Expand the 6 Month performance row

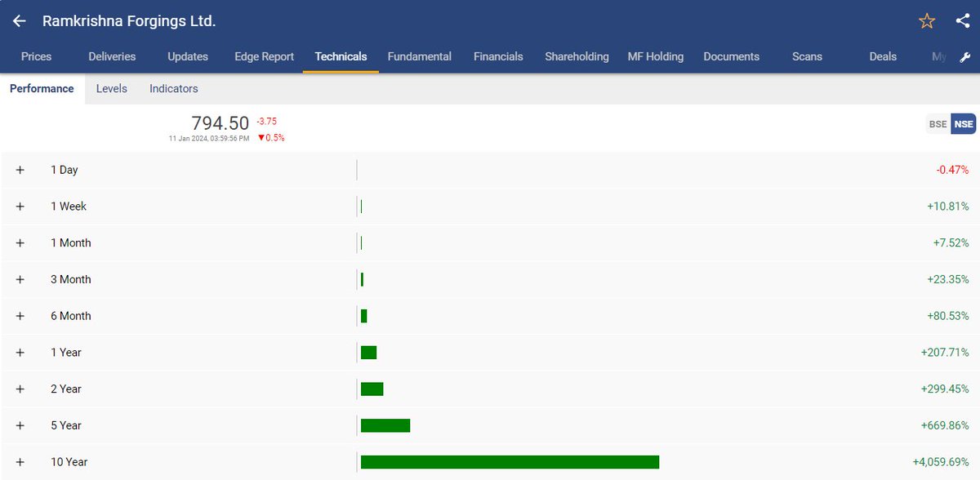point(20,316)
